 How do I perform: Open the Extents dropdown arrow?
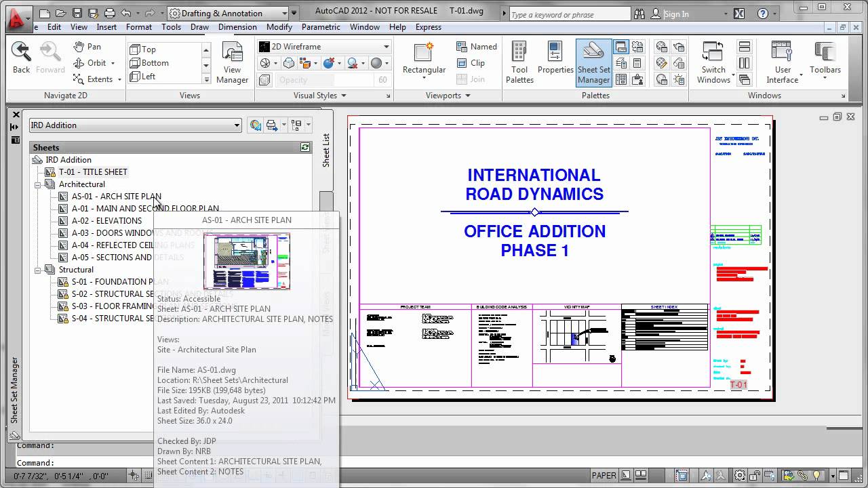(x=119, y=79)
